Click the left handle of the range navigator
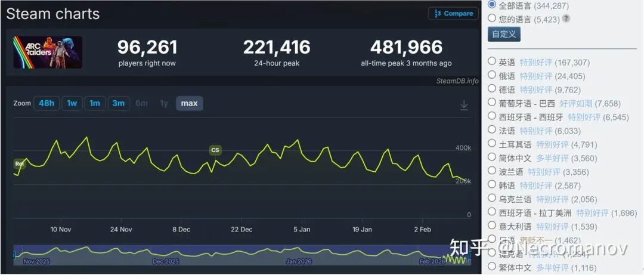This screenshot has width=644, height=275. [x=14, y=255]
